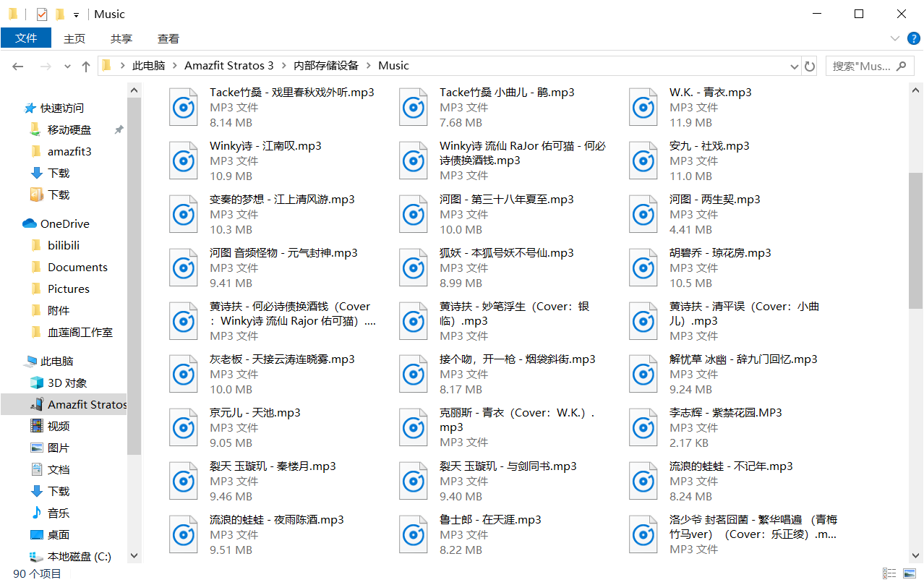924x585 pixels.
Task: Open amazfit3 folder in navigation pane
Action: point(69,152)
